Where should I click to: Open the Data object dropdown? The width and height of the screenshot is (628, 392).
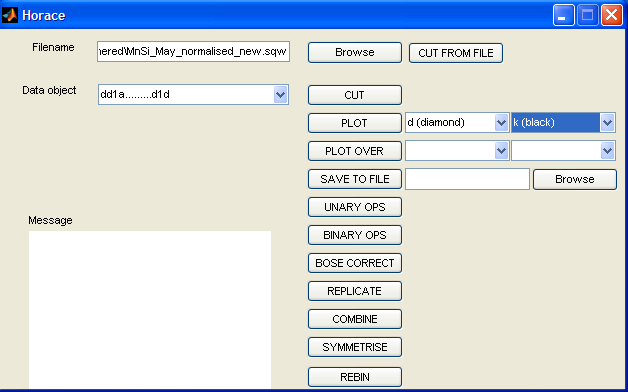pos(281,95)
